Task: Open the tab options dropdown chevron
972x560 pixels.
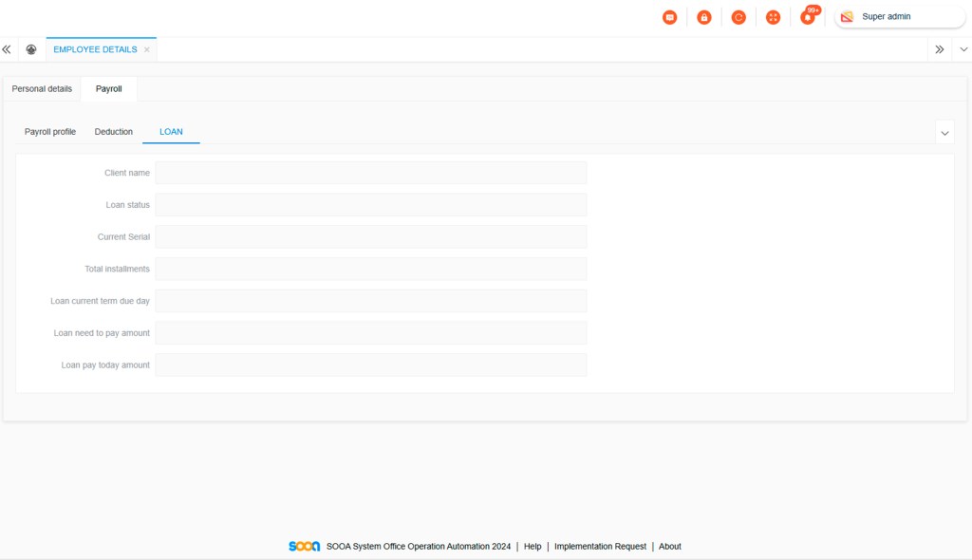Action: point(963,49)
